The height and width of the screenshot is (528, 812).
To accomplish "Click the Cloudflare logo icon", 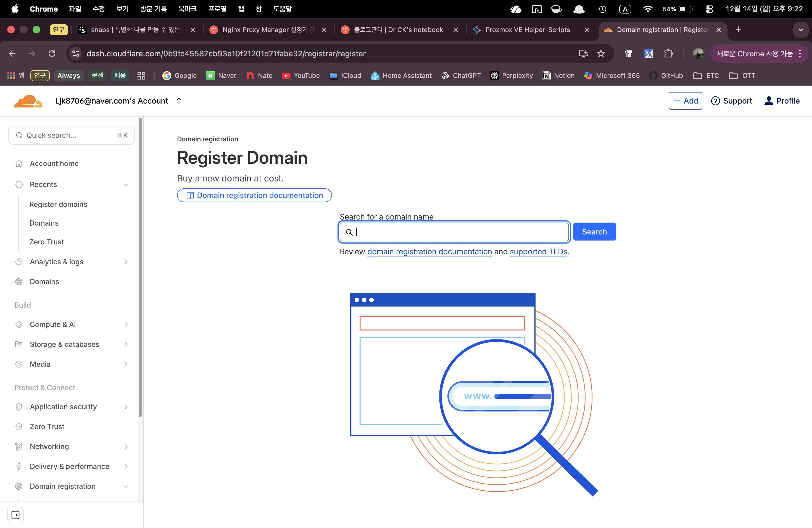I will [x=28, y=101].
